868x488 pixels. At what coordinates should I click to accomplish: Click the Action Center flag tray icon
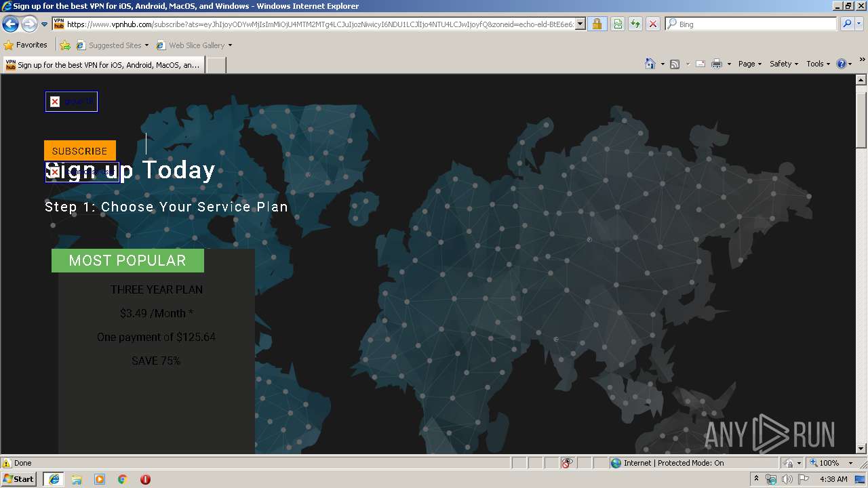point(804,479)
